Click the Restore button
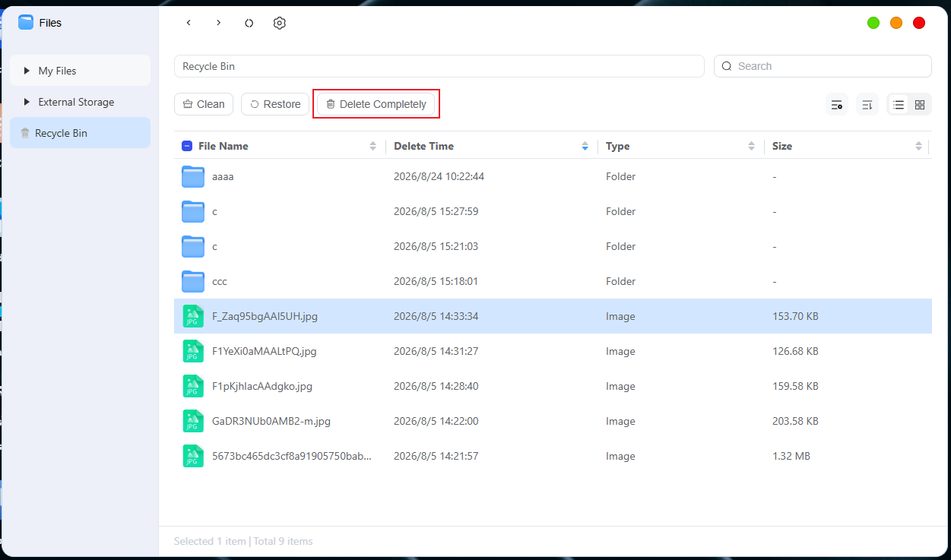The width and height of the screenshot is (951, 560). [275, 104]
